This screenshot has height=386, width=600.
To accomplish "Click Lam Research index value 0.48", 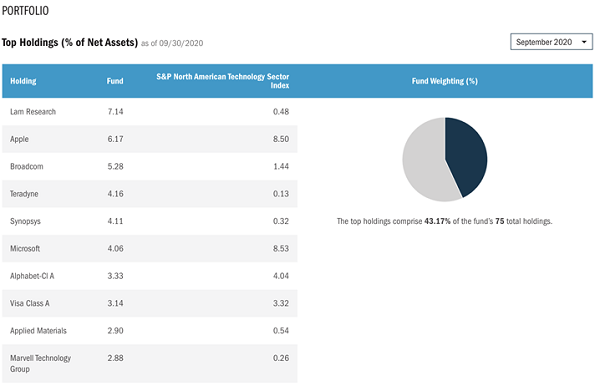I will coord(281,112).
